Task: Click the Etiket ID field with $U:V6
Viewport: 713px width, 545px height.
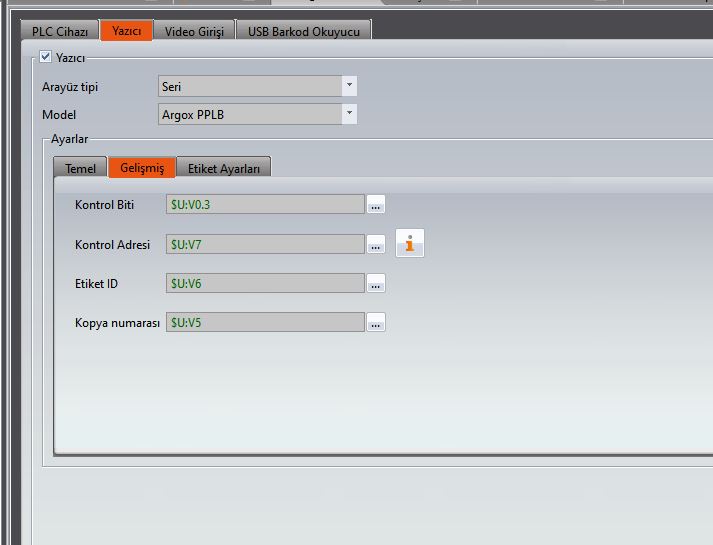Action: pyautogui.click(x=265, y=284)
